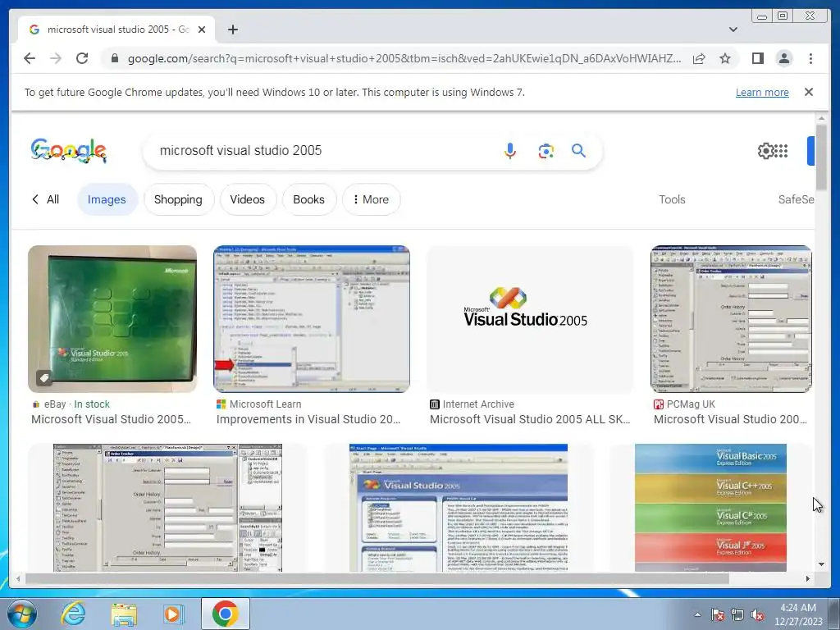Open the Express Edition color banners image
The height and width of the screenshot is (630, 840).
pos(711,507)
